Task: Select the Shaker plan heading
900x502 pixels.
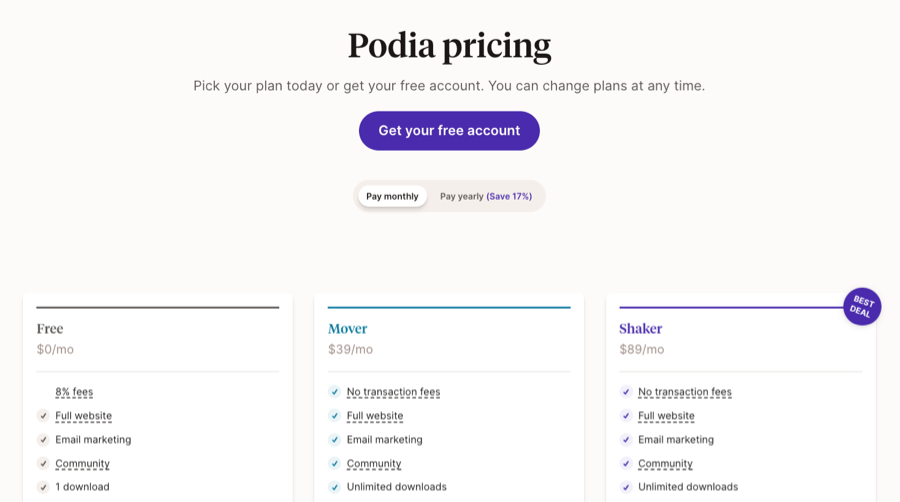Action: 641,329
